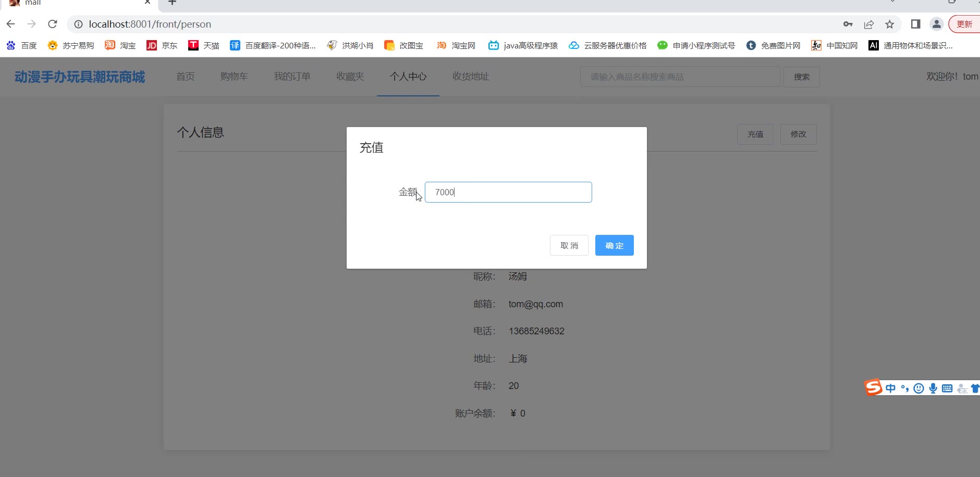Click the 修改 edit button

799,134
